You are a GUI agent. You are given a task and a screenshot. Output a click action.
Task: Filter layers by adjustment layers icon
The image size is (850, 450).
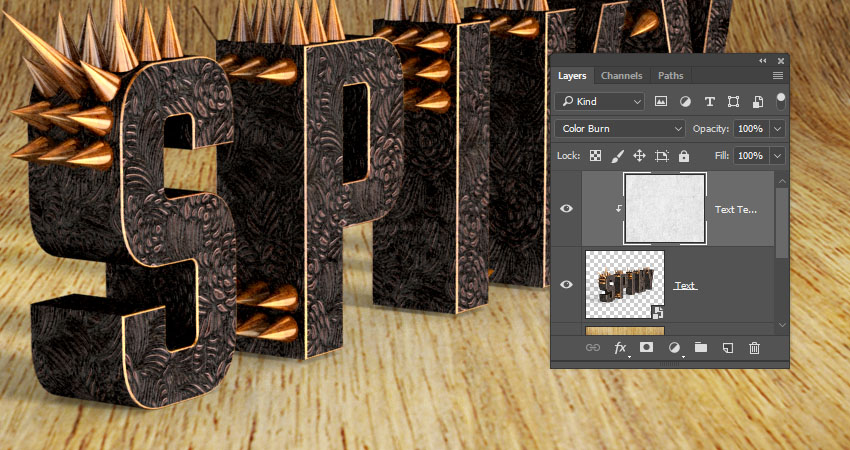[x=685, y=101]
